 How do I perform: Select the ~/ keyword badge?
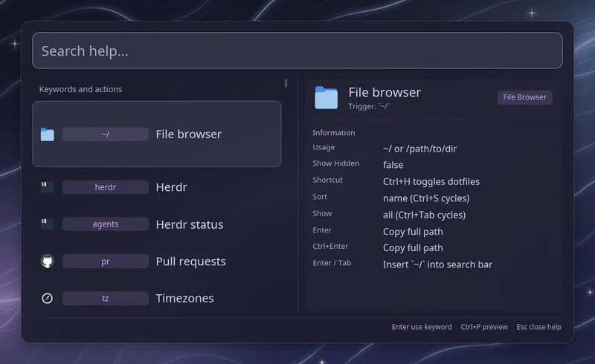[x=106, y=134]
